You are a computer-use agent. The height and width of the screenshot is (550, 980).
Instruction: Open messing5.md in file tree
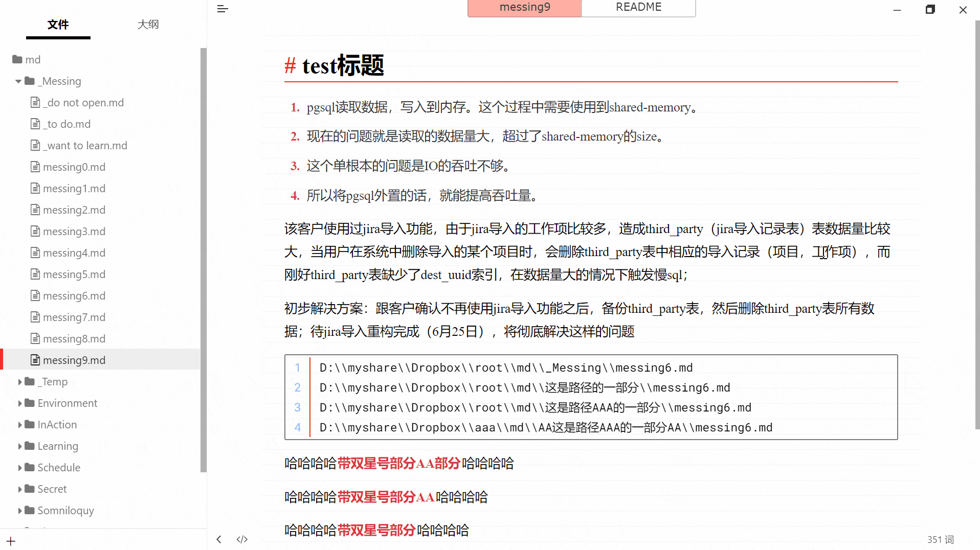[74, 274]
